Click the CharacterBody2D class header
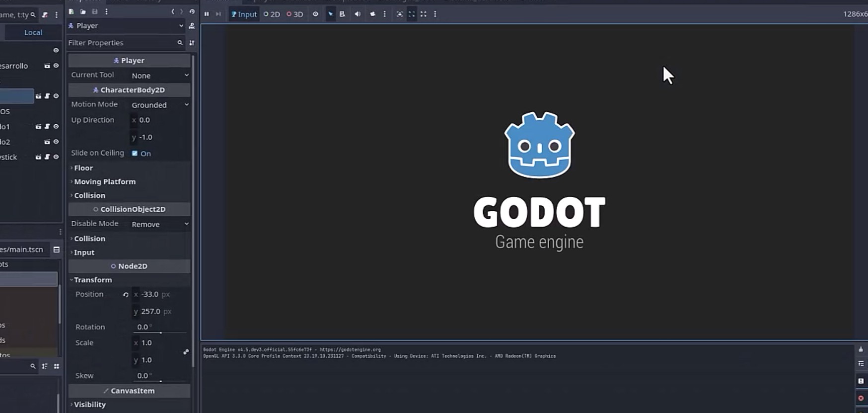 click(x=129, y=90)
